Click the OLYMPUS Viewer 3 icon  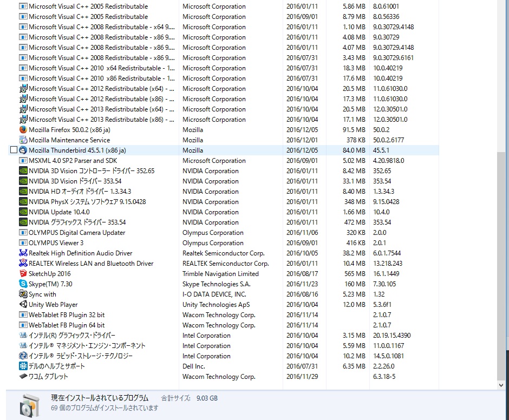[x=23, y=243]
